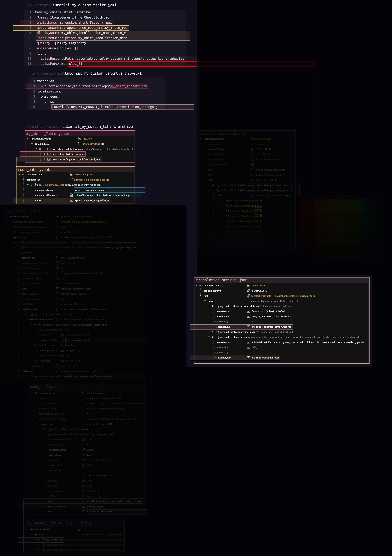The image size is (392, 556).
Task: Collapse the compiledData node
Action: pos(32,144)
